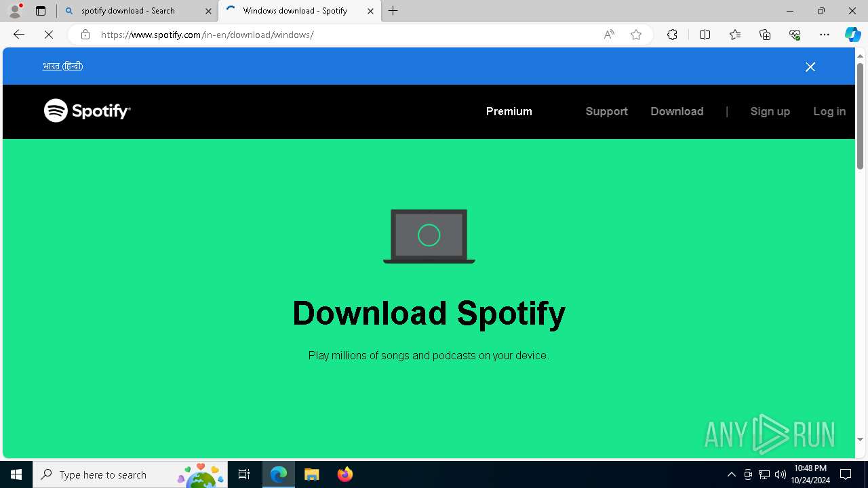This screenshot has height=488, width=868.
Task: Open the volume speaker tray icon
Action: point(781,474)
